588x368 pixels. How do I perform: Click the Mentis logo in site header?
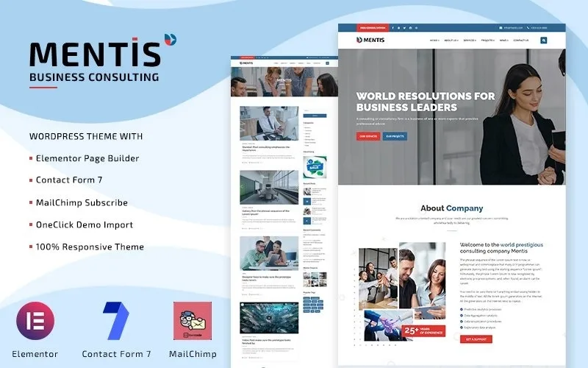370,40
